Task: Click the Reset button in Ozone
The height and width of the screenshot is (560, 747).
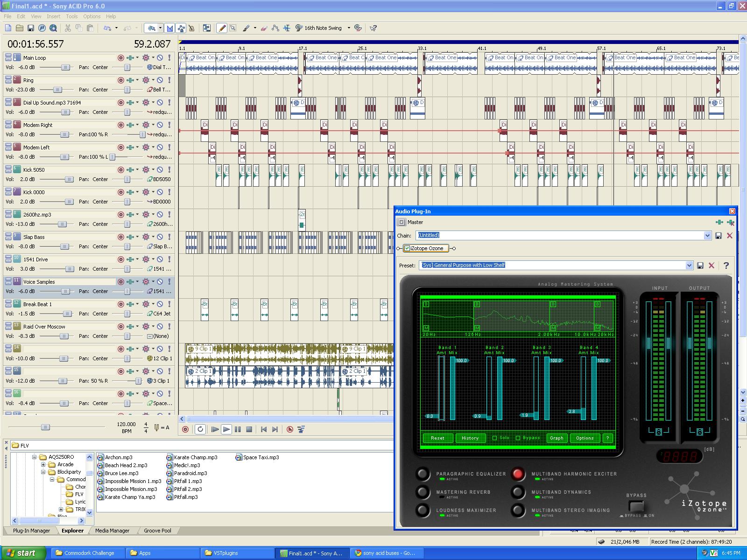Action: click(x=437, y=438)
